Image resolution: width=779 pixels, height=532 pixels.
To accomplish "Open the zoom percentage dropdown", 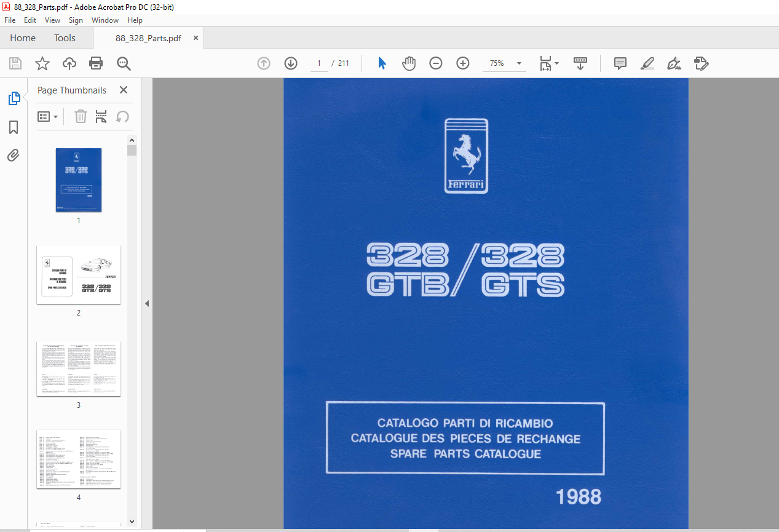I will (x=520, y=63).
